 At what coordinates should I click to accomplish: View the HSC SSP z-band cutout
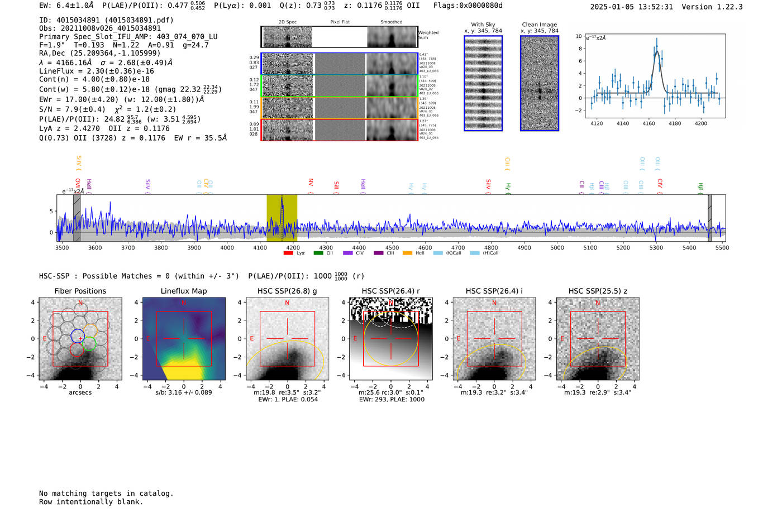tap(598, 339)
